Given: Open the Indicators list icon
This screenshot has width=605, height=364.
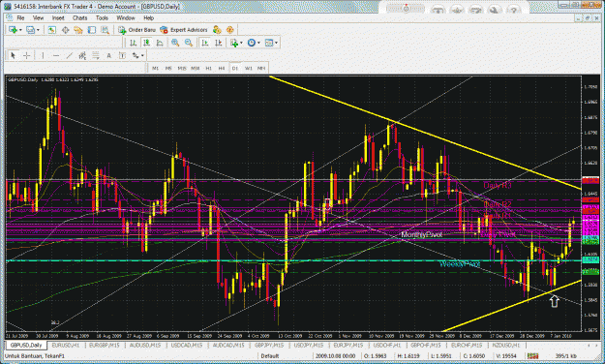Looking at the screenshot, I should [x=234, y=43].
